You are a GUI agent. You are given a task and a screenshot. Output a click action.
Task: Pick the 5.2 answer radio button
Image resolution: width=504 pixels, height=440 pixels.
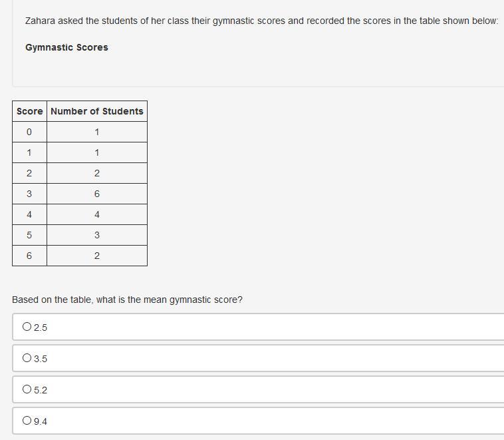tap(27, 389)
